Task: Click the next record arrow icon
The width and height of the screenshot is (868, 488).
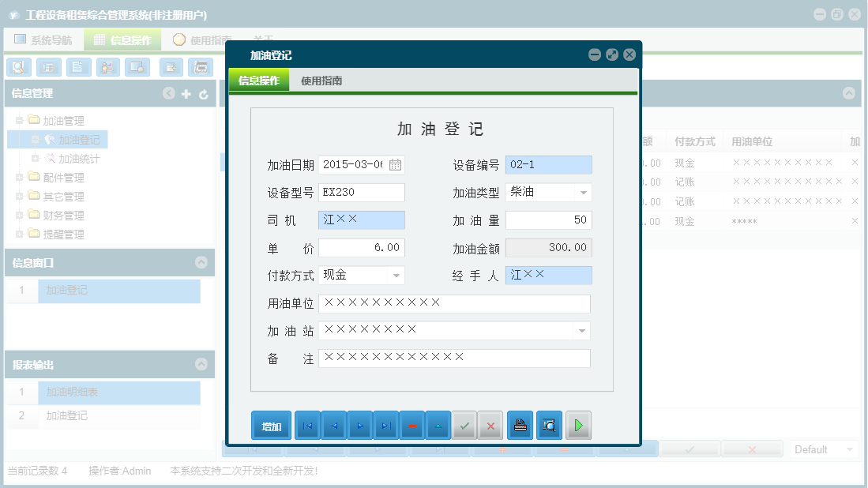Action: 359,425
